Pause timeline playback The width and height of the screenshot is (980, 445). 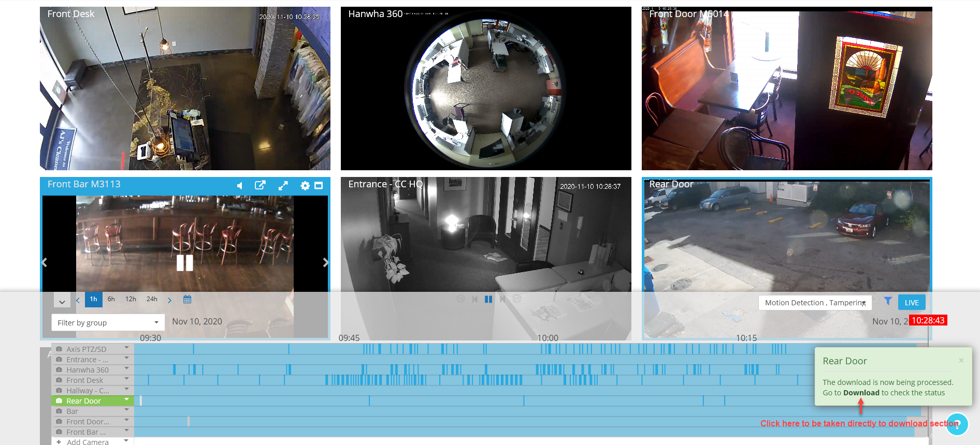click(488, 299)
